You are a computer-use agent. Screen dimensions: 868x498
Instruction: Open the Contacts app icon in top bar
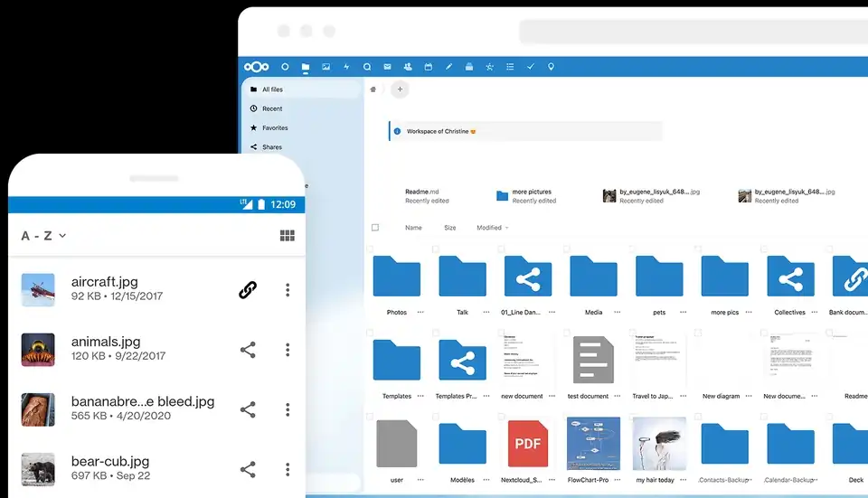point(408,67)
